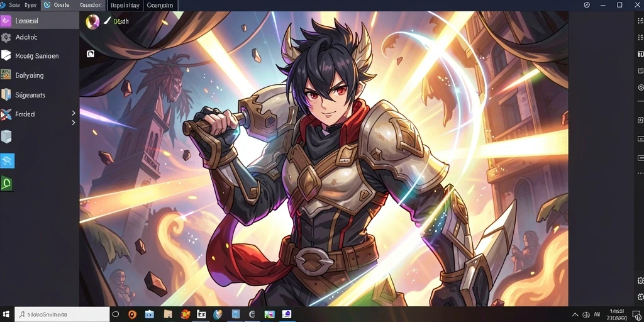Image resolution: width=644 pixels, height=322 pixels.
Task: Toggle the small white square canvas overlay
Action: pos(91,53)
